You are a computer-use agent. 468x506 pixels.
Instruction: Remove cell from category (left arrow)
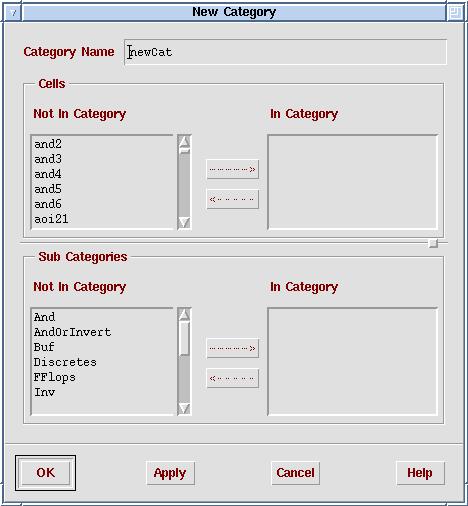[233, 199]
